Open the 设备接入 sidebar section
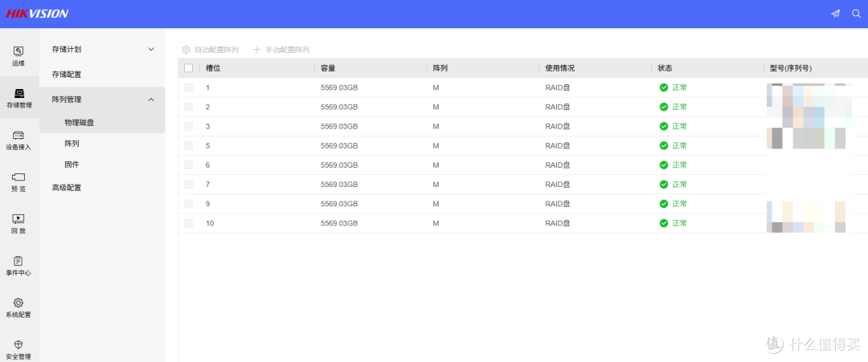Screen dimensions: 868x362 [18, 140]
